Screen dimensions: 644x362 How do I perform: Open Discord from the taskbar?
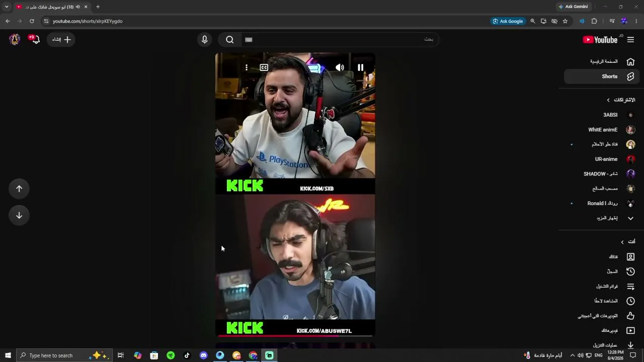point(203,355)
